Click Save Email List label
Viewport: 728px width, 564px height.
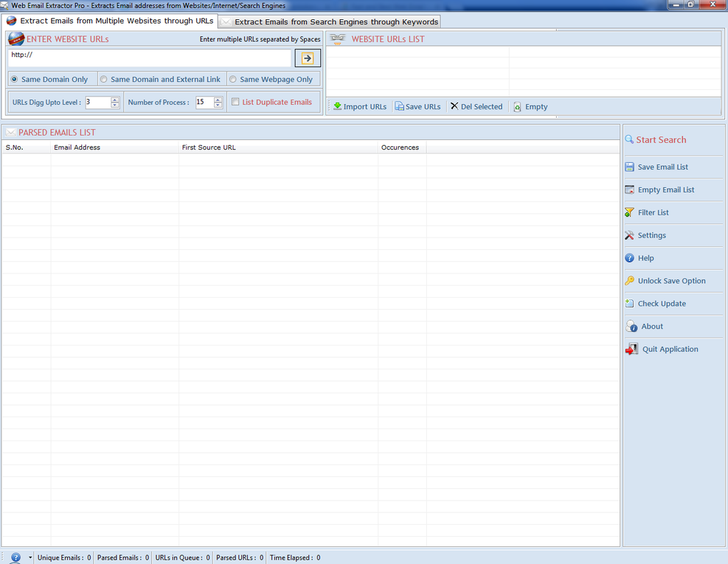(662, 167)
